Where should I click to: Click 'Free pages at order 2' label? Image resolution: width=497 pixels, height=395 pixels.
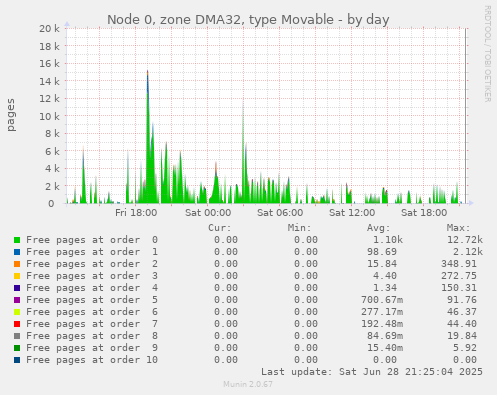tap(92, 264)
